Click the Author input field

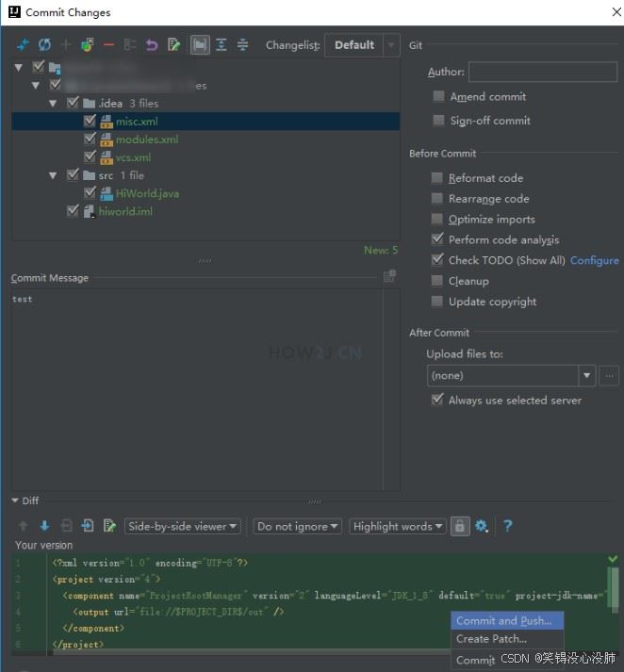click(543, 72)
